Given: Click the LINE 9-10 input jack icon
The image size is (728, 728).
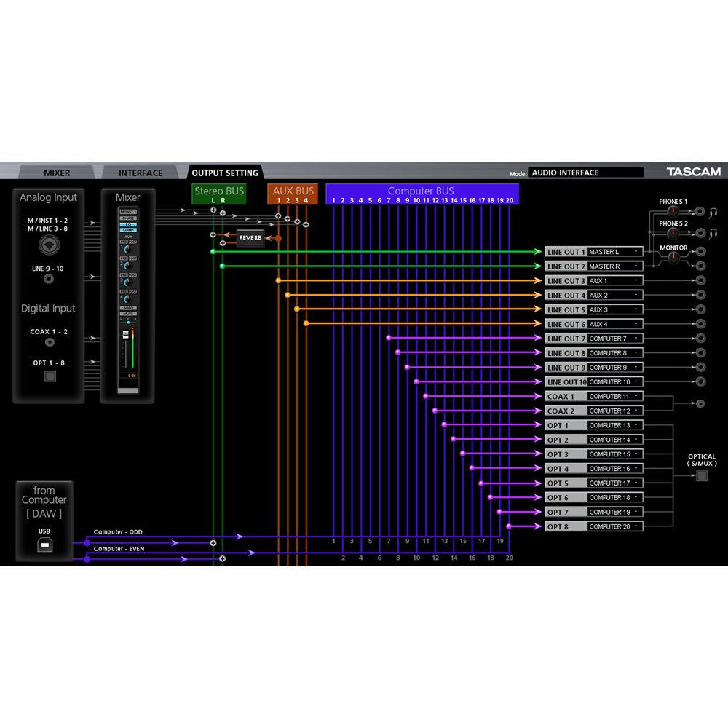Looking at the screenshot, I should tap(49, 279).
